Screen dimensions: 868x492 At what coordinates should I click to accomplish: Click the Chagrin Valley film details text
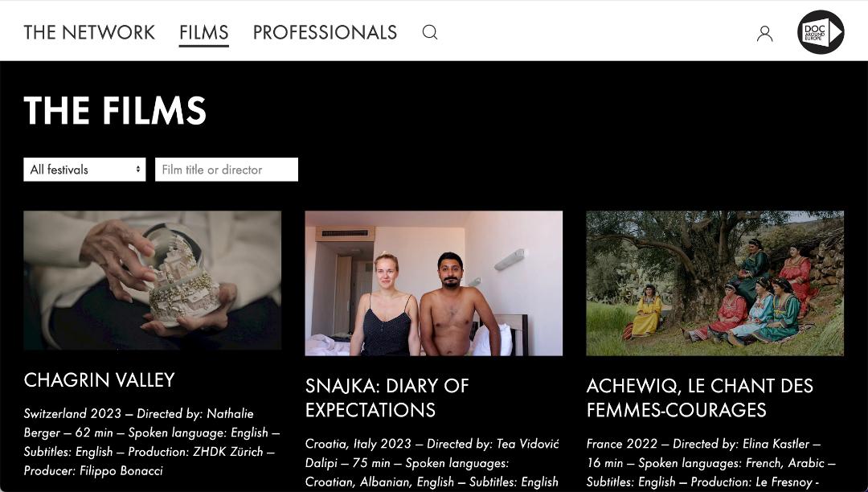point(152,442)
